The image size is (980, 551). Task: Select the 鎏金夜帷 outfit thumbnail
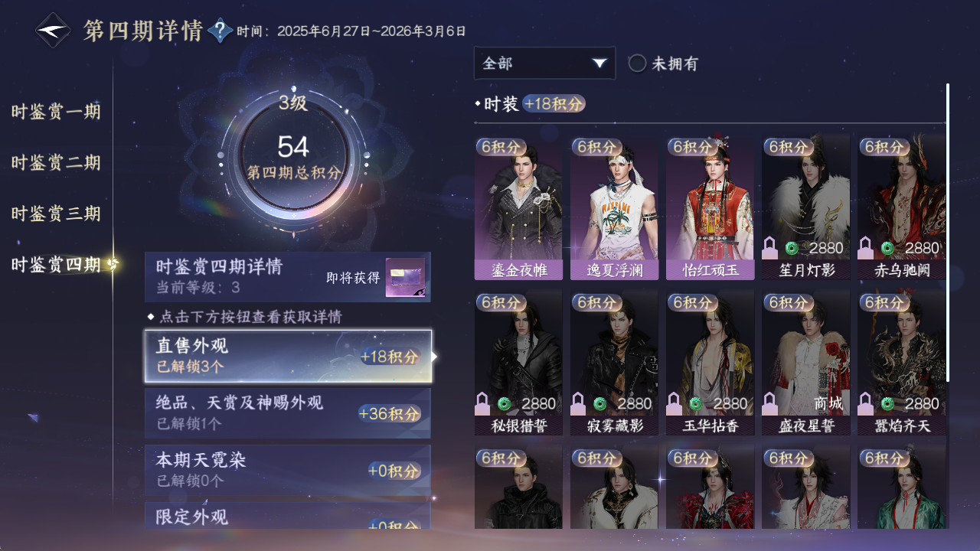click(x=518, y=207)
